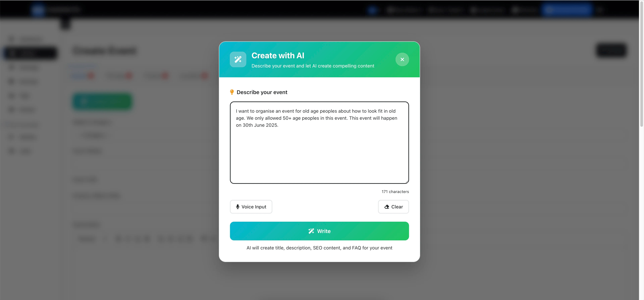Click the subtitle about AI creating compelling content
This screenshot has width=644, height=300.
click(x=313, y=66)
